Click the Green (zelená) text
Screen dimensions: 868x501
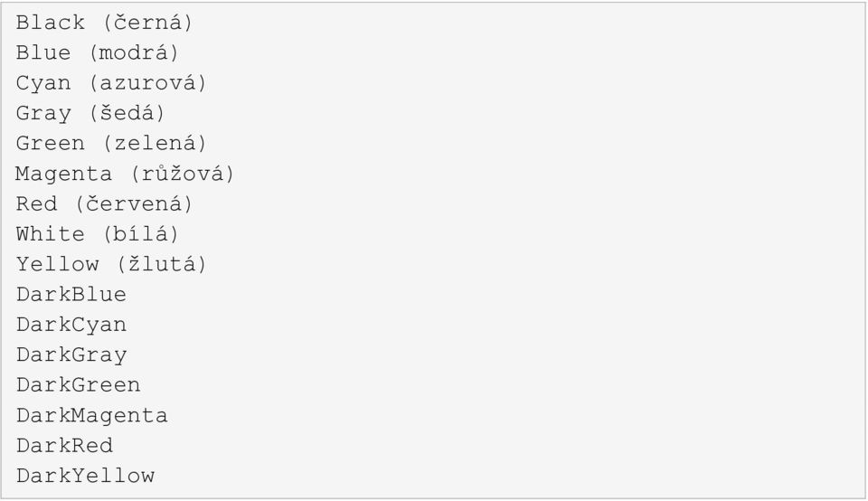pos(111,144)
